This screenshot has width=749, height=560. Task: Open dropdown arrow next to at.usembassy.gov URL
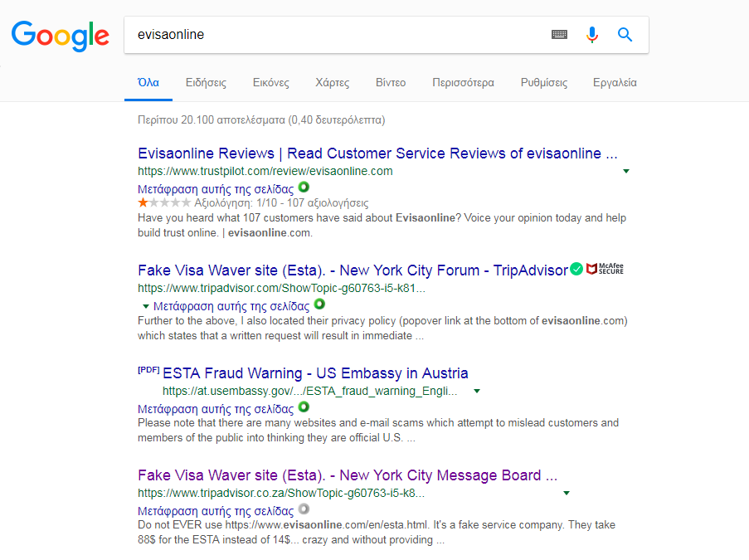point(477,391)
